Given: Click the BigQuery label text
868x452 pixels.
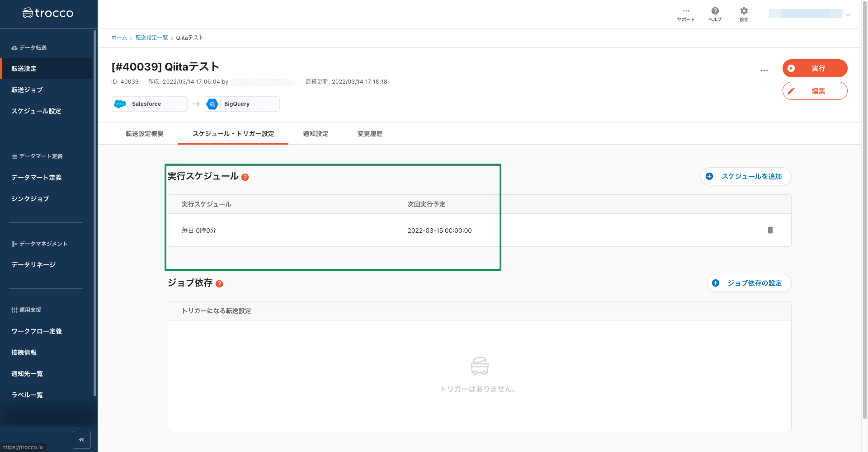Looking at the screenshot, I should (x=237, y=104).
